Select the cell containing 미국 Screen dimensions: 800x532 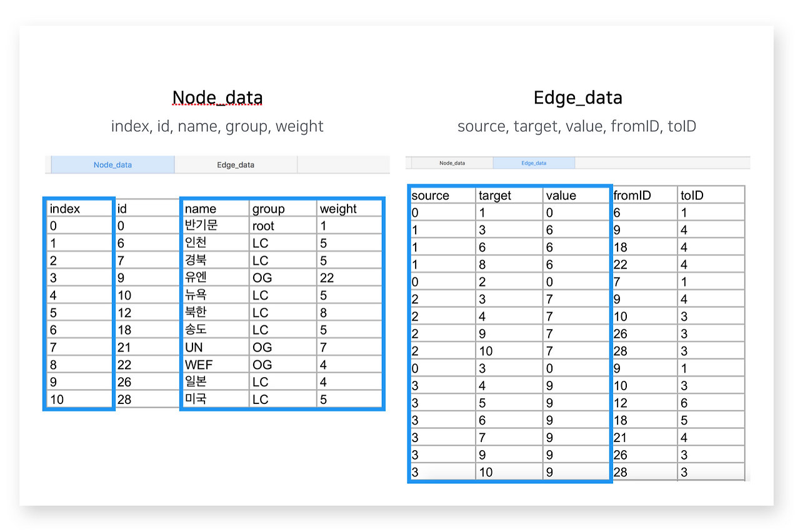pyautogui.click(x=214, y=399)
